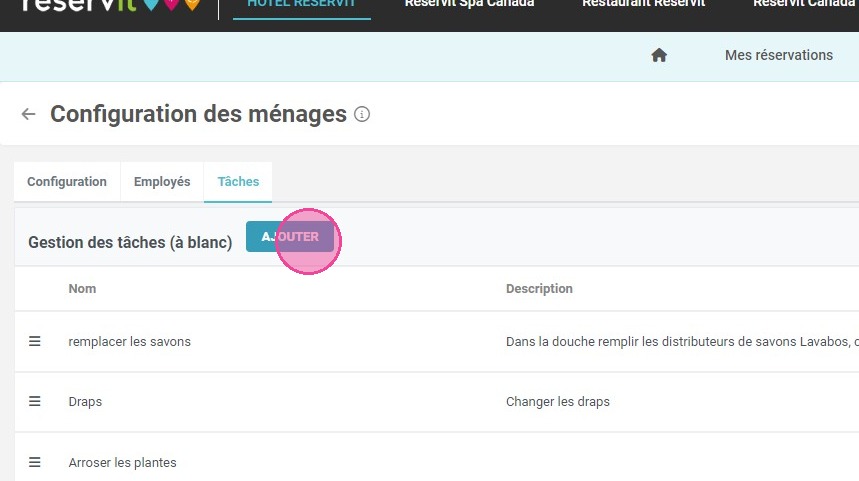Open the Employés tab
859x481 pixels.
pyautogui.click(x=162, y=181)
